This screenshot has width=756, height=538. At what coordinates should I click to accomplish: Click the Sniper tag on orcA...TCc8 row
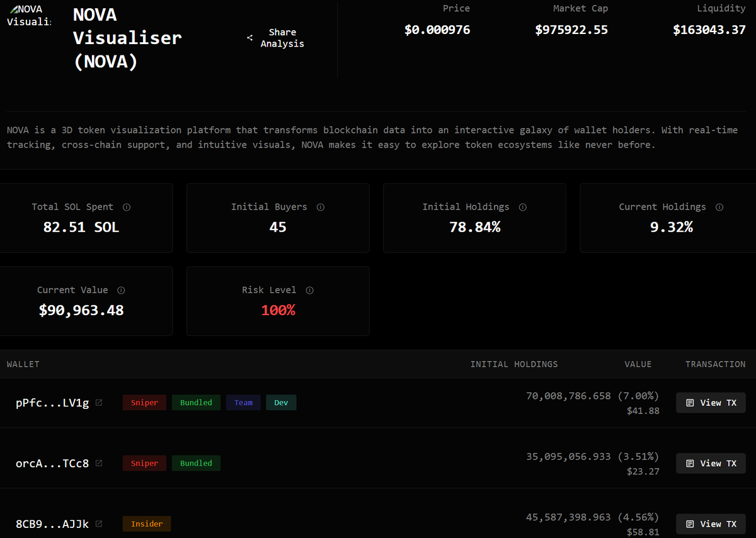pyautogui.click(x=145, y=463)
